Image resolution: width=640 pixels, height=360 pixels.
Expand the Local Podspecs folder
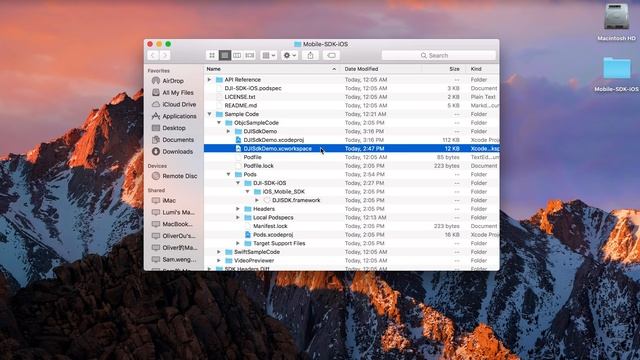pyautogui.click(x=238, y=218)
